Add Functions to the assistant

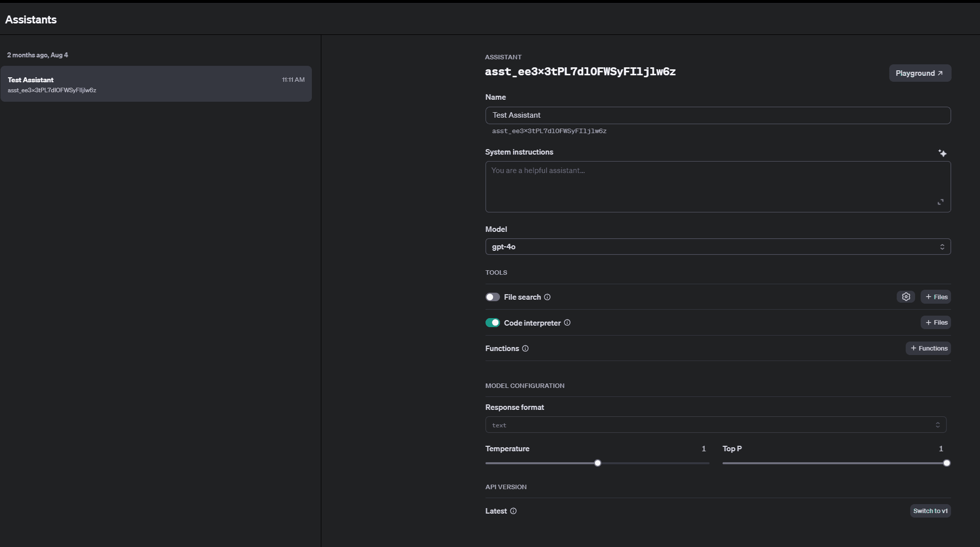pos(928,348)
